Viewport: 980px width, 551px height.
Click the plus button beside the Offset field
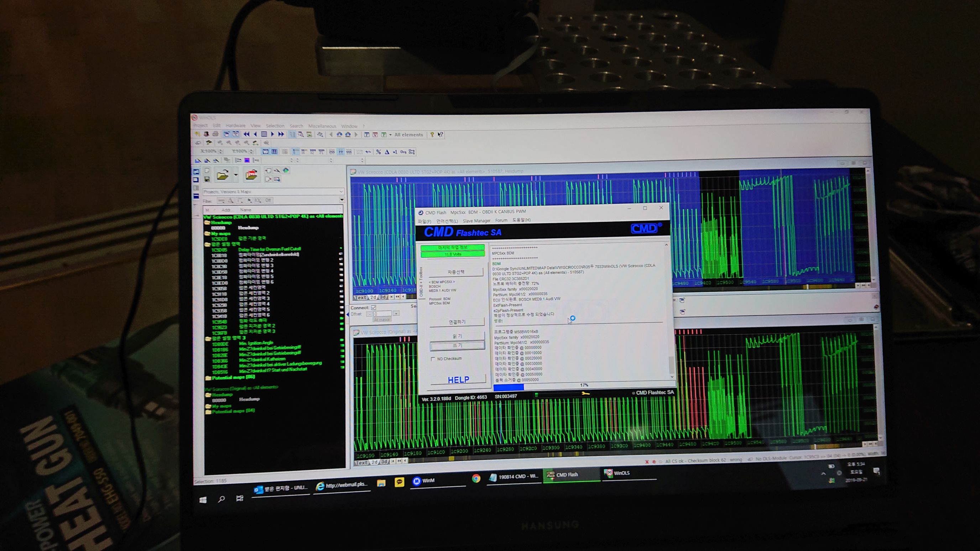(x=396, y=313)
